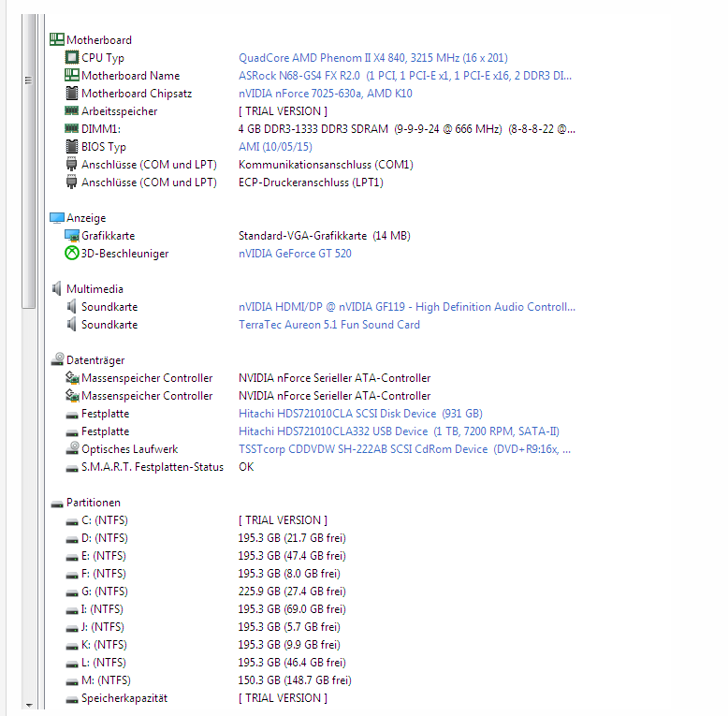The height and width of the screenshot is (716, 728).
Task: Open the Hitachi HDS721010CLA332 USB Device link
Action: pyautogui.click(x=399, y=431)
